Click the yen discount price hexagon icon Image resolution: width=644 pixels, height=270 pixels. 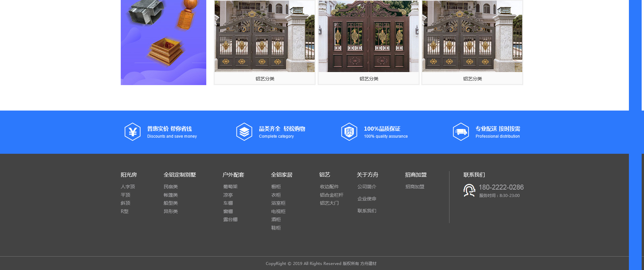[132, 132]
